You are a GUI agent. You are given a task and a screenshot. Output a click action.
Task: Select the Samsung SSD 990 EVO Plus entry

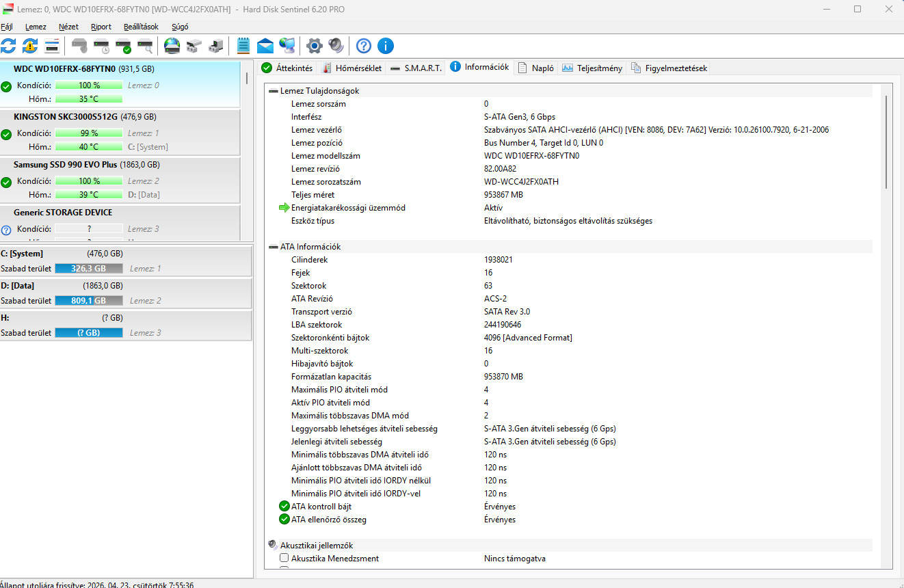click(120, 180)
